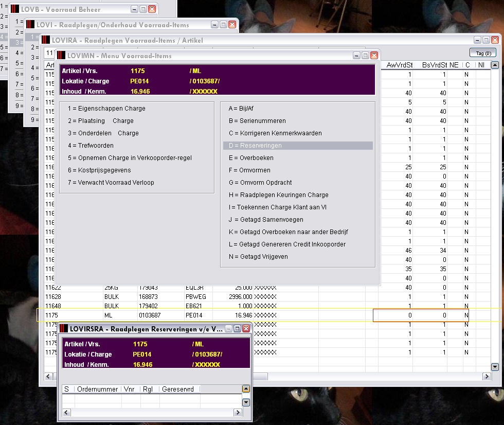Image resolution: width=504 pixels, height=425 pixels.
Task: Choose L Getagd Genereren Credit Inkooporder
Action: [287, 244]
